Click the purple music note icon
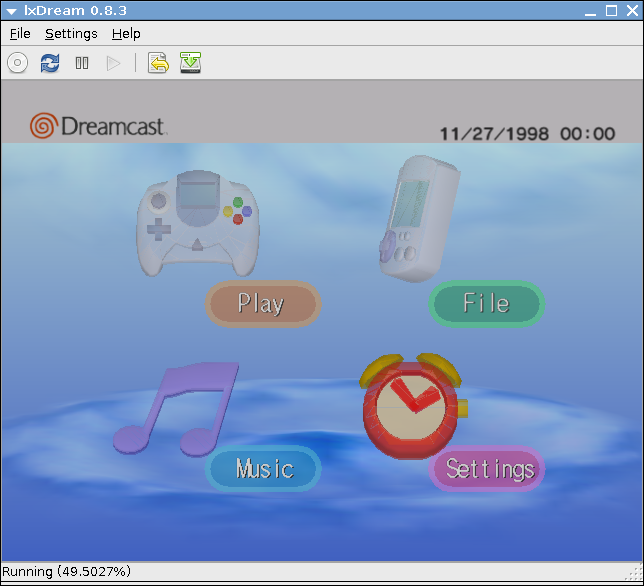644x586 pixels. coord(176,409)
